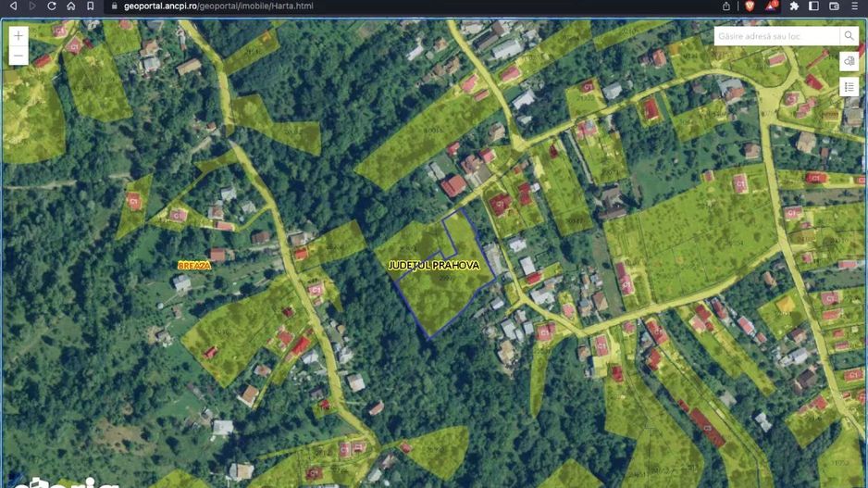Zoom out the map with minus button
Viewport: 868px width, 488px height.
[x=19, y=56]
